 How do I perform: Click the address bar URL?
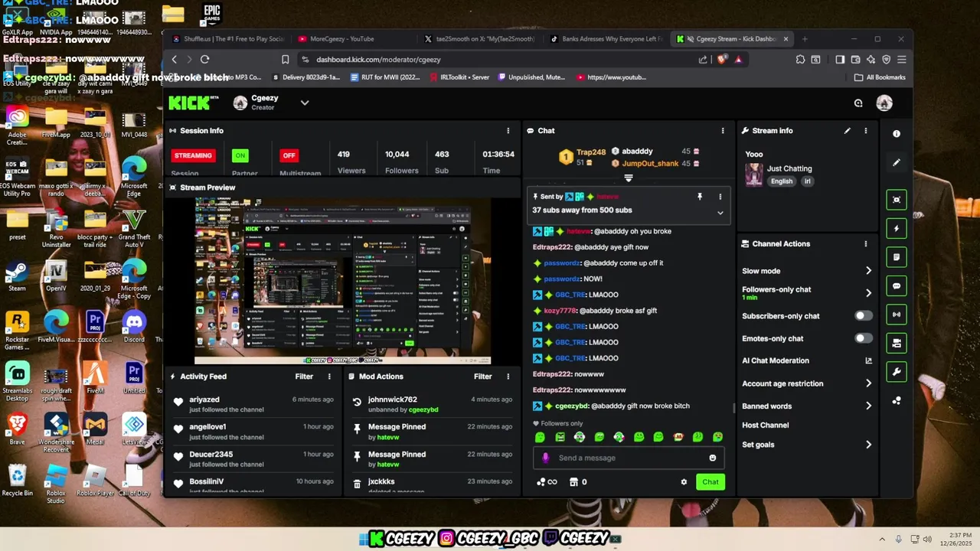click(378, 60)
